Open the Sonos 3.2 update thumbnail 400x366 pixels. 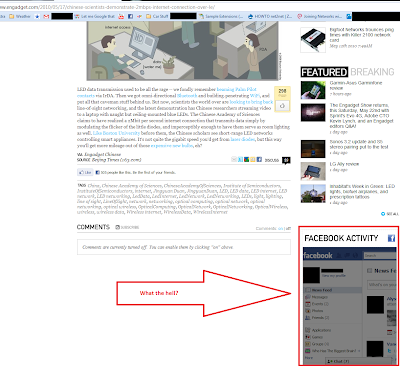(x=313, y=149)
